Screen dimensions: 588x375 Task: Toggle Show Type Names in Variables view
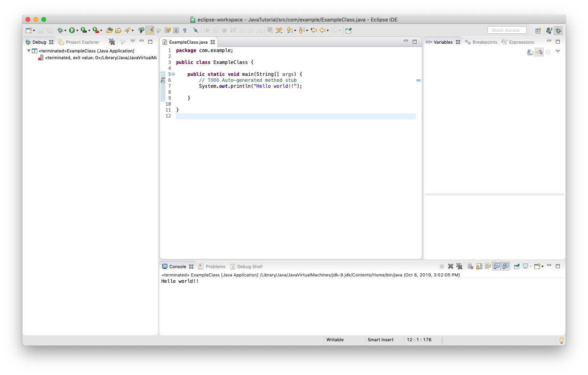530,52
